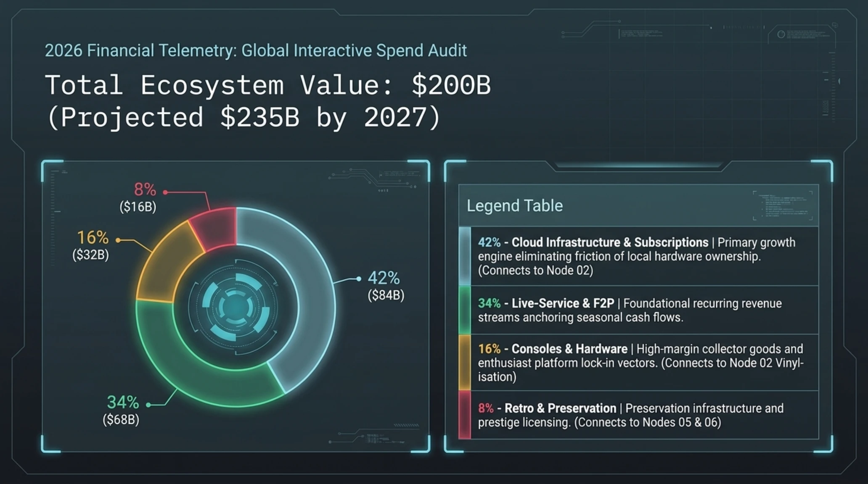The height and width of the screenshot is (484, 868).
Task: Select the ($32B) value label
Action: tap(90, 255)
